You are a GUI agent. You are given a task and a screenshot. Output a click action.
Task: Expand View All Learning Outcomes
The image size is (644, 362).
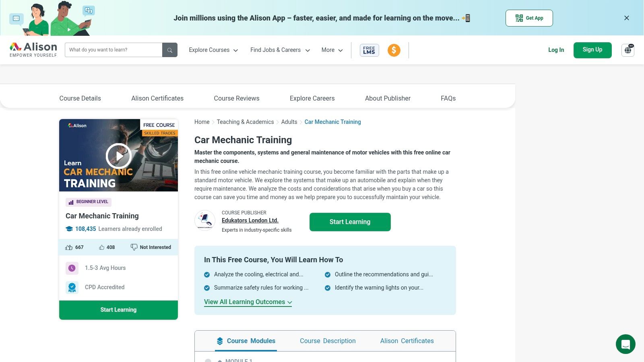248,302
